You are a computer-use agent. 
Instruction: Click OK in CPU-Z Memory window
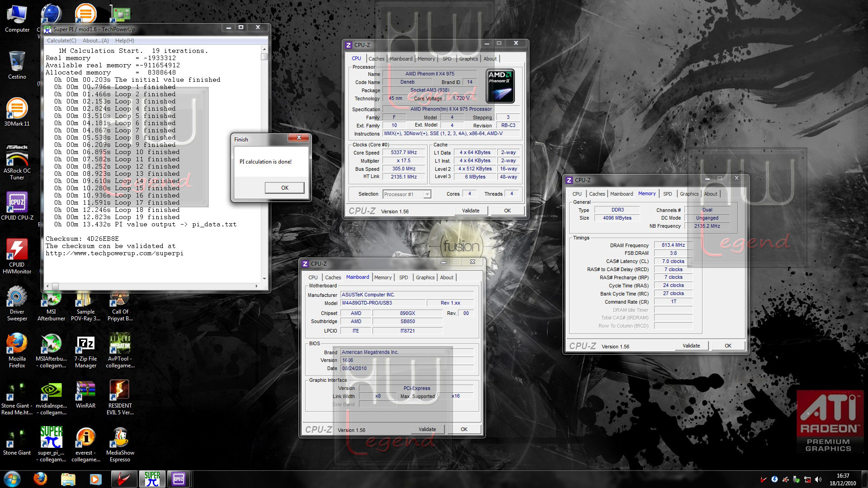pyautogui.click(x=728, y=346)
